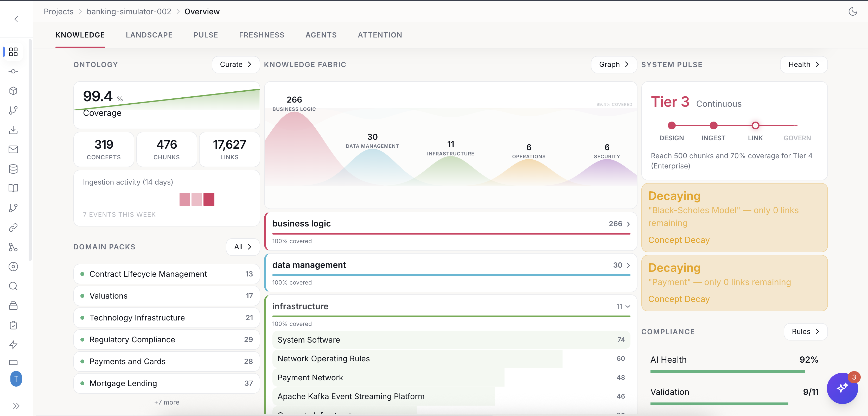868x416 pixels.
Task: Toggle dark mode with the moon icon
Action: 853,11
